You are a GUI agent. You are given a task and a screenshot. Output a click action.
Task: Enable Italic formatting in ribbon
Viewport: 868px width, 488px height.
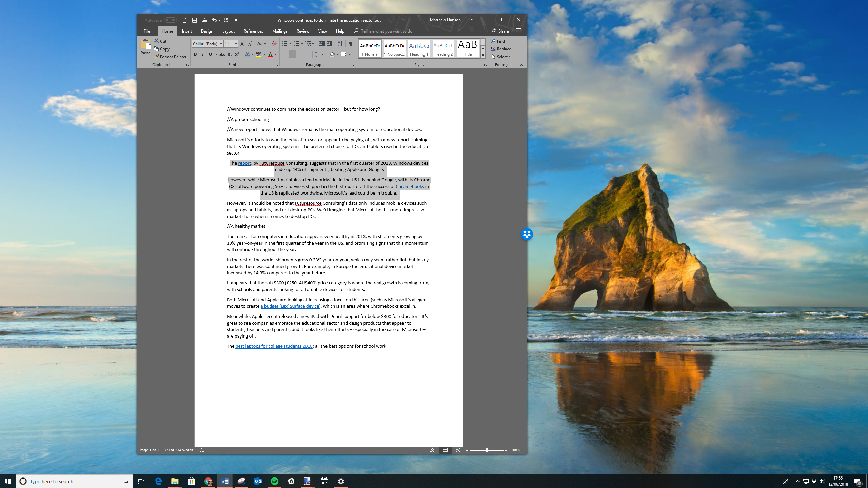tap(203, 54)
